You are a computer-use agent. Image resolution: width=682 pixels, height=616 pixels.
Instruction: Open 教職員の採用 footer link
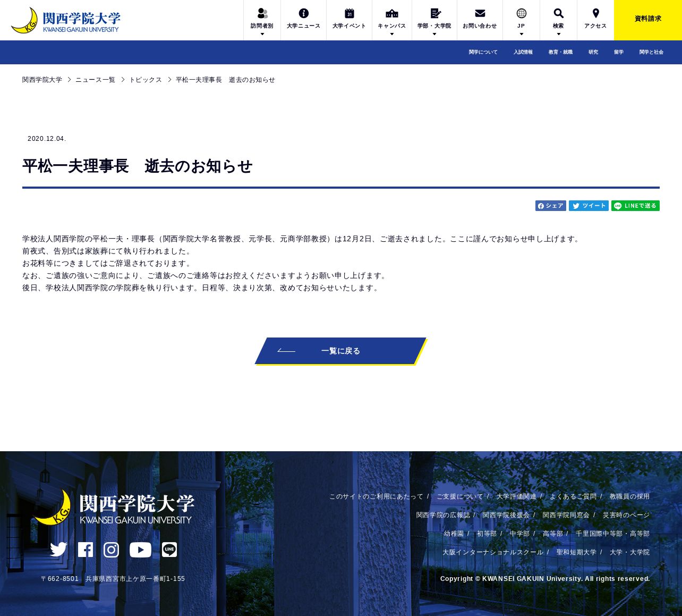coord(629,496)
